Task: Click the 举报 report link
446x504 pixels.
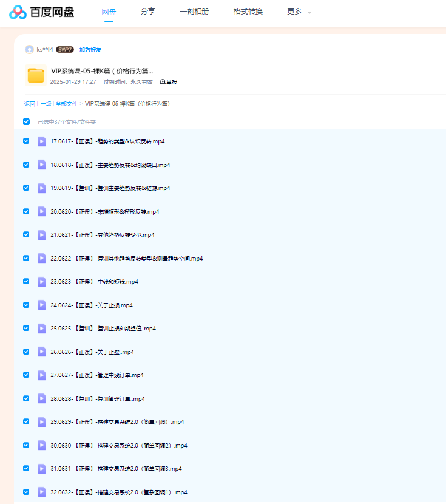Action: point(169,82)
